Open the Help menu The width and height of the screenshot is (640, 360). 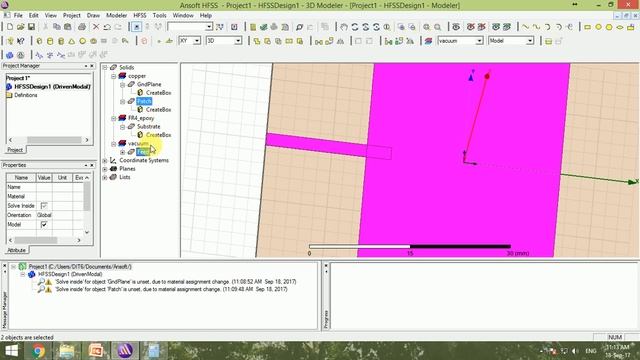[206, 16]
